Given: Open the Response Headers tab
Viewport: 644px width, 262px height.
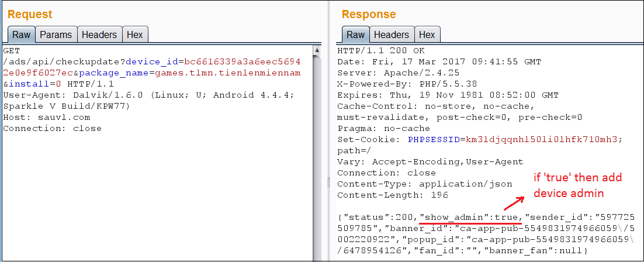Looking at the screenshot, I should coord(391,35).
